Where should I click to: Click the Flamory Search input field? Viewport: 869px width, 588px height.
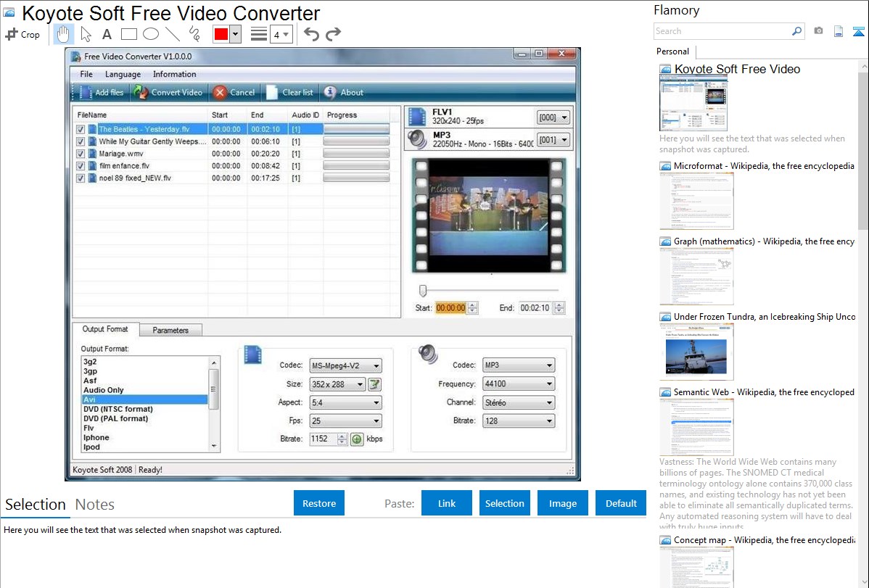pos(722,31)
